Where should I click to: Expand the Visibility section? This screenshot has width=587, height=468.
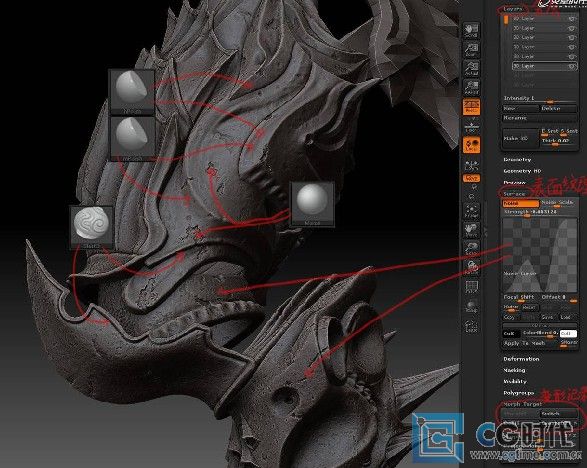click(x=515, y=382)
